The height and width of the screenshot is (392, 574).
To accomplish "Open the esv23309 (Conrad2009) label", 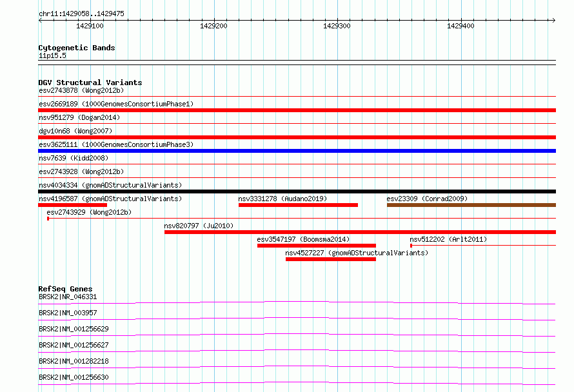I will 427,199.
